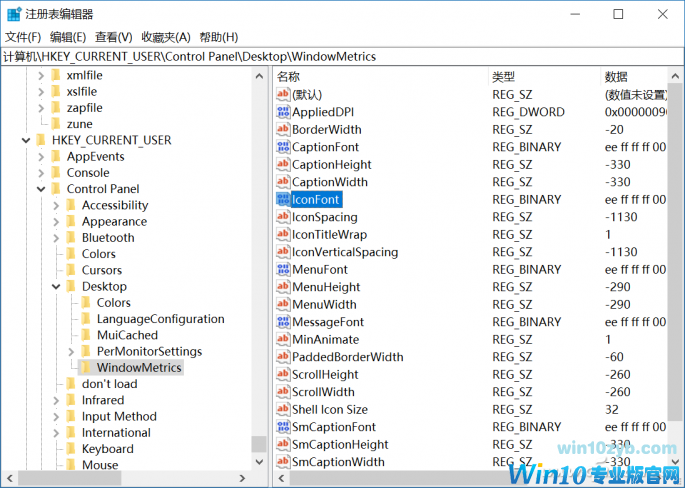Click the folder icon of Desktop key

click(71, 286)
